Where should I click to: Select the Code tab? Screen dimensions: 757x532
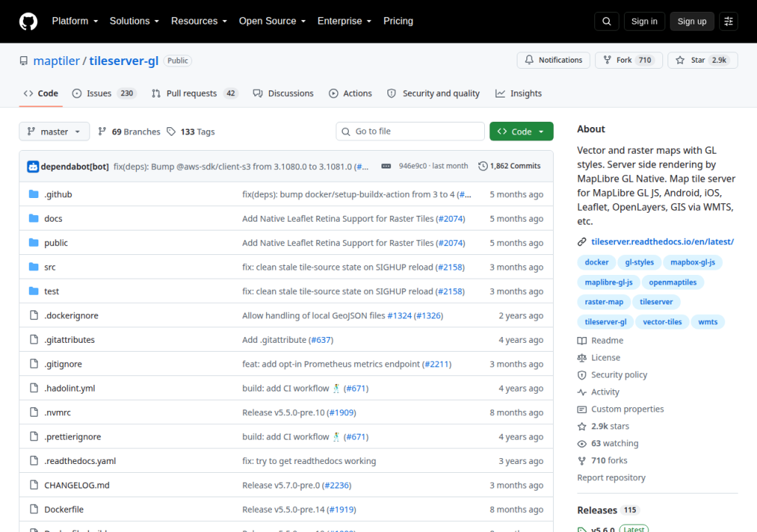41,94
